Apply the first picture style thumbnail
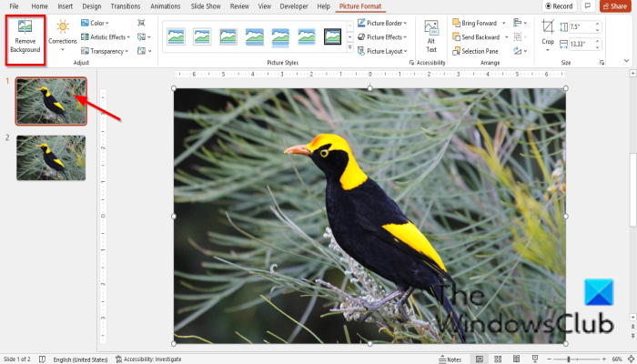The width and height of the screenshot is (637, 364). (x=176, y=37)
